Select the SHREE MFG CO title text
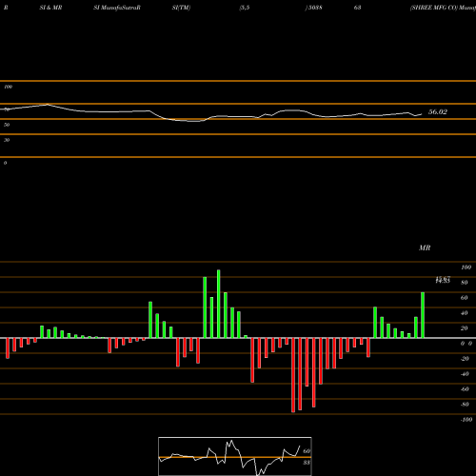476x476 pixels. [434, 8]
